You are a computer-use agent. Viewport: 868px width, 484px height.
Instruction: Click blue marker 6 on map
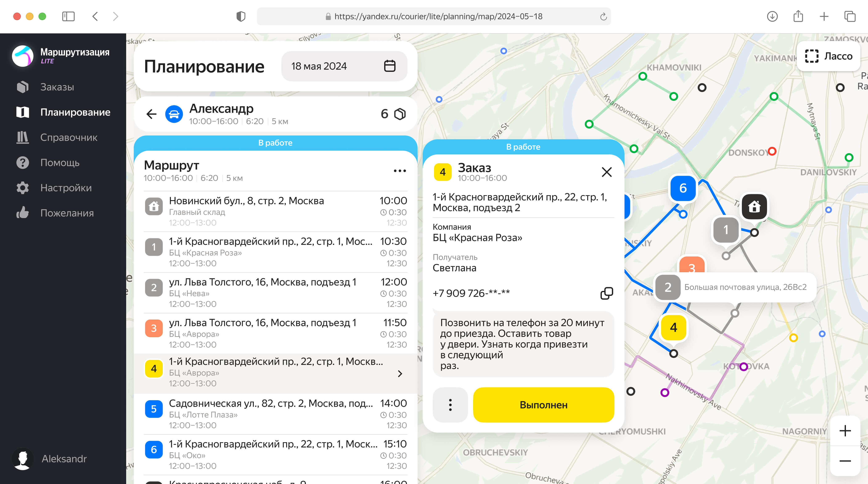[x=683, y=188]
